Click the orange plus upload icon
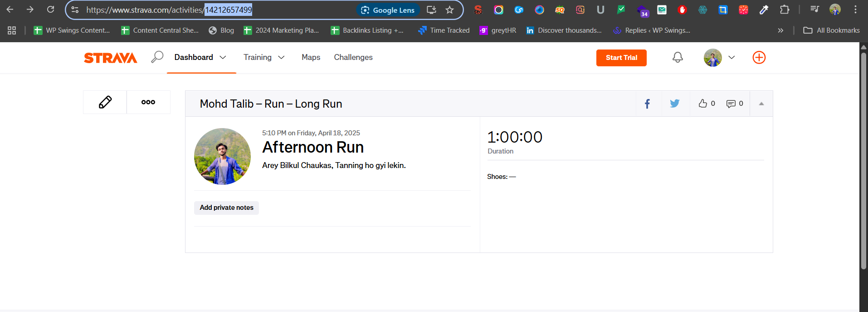868x312 pixels. tap(759, 57)
